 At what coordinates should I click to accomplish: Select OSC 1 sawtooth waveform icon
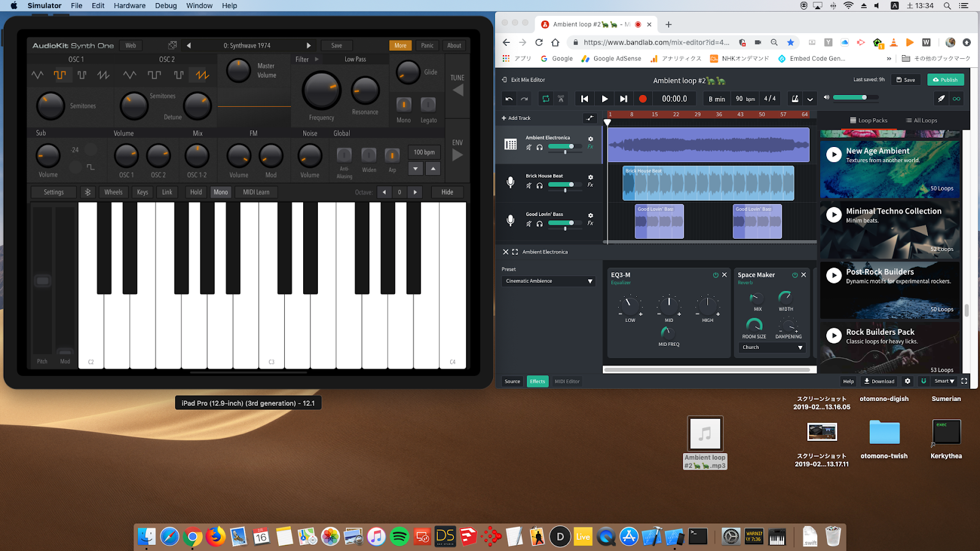(104, 75)
